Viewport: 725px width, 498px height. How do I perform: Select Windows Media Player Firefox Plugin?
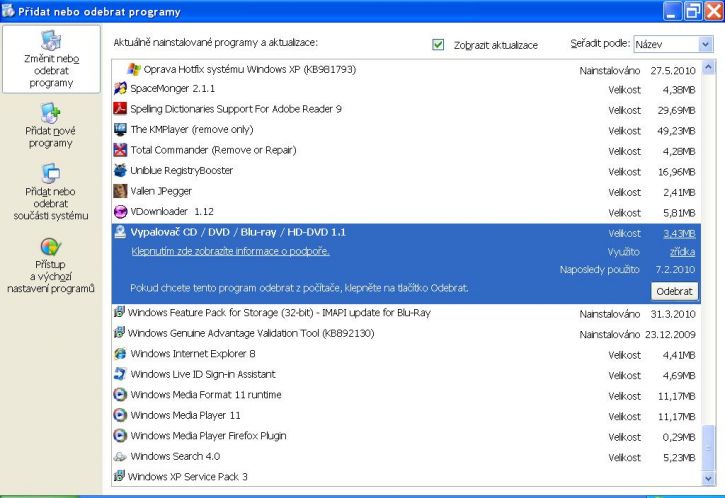click(406, 436)
